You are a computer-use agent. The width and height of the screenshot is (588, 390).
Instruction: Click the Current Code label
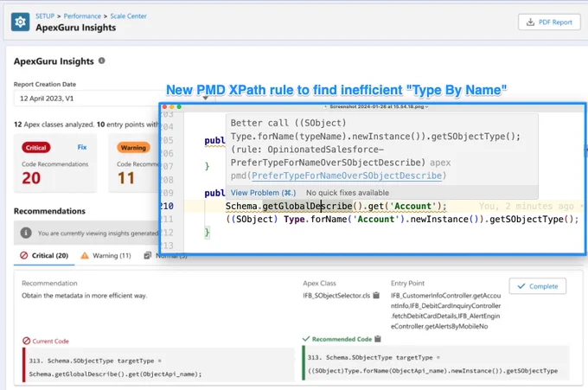pyautogui.click(x=51, y=342)
